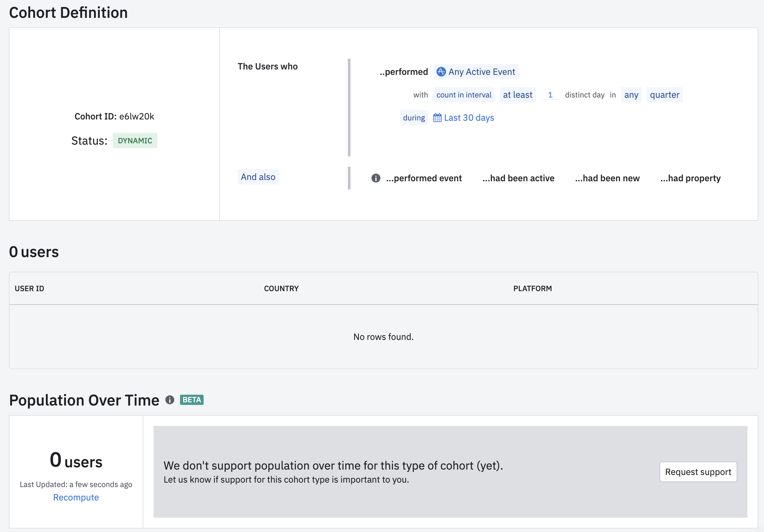Add a had property condition
This screenshot has height=532, width=764.
690,178
